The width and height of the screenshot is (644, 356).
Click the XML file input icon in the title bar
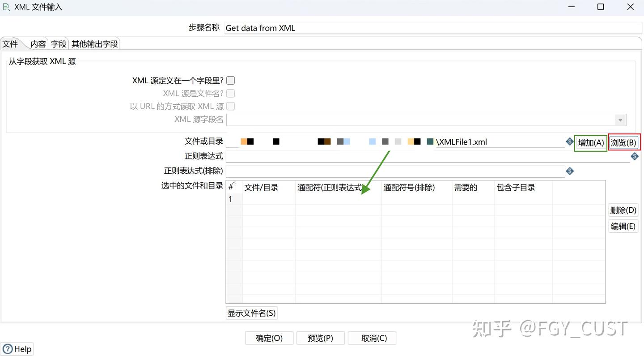6,7
